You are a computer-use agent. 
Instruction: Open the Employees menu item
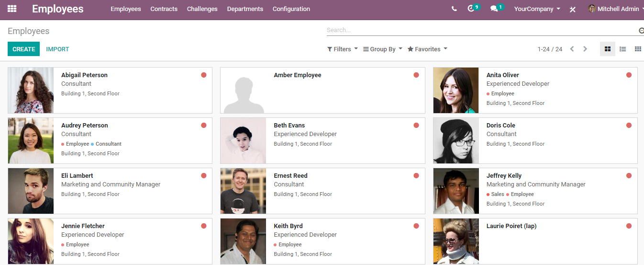126,9
